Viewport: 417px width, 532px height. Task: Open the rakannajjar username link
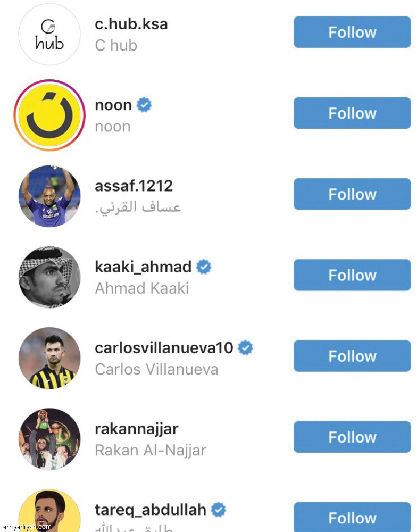[136, 429]
